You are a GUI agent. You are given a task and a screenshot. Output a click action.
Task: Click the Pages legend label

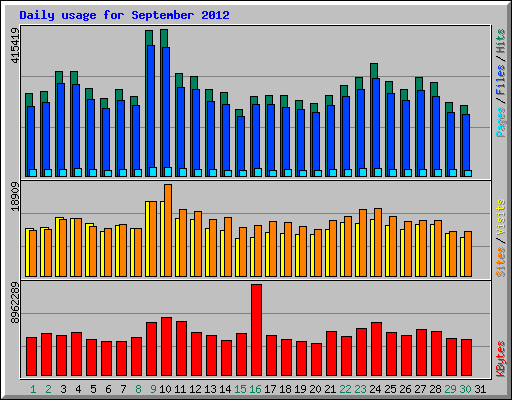(x=500, y=122)
